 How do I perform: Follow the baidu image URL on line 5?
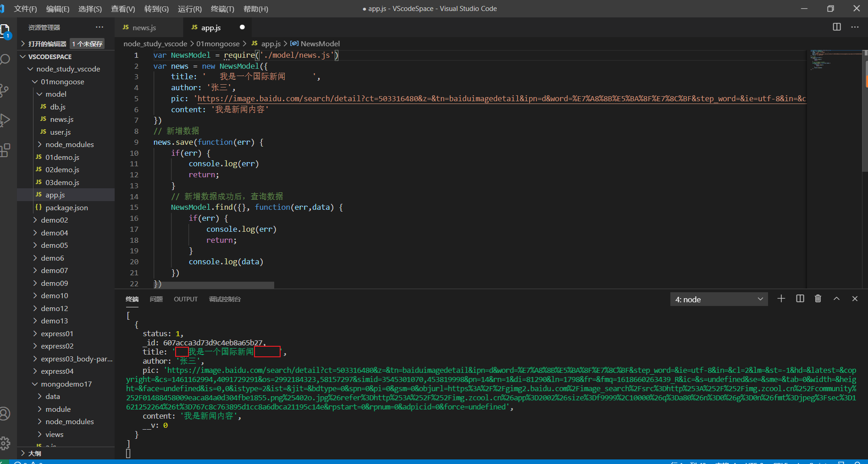[502, 98]
